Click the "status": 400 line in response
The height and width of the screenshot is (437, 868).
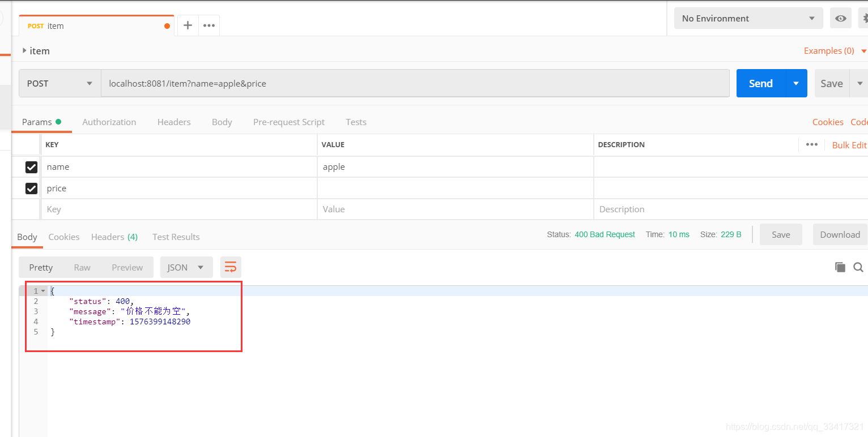tap(101, 301)
